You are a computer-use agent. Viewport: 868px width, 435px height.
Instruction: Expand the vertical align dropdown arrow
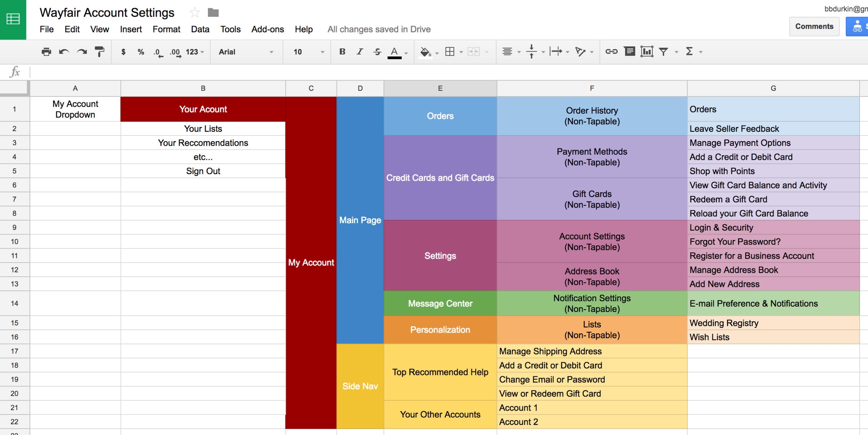tap(543, 52)
